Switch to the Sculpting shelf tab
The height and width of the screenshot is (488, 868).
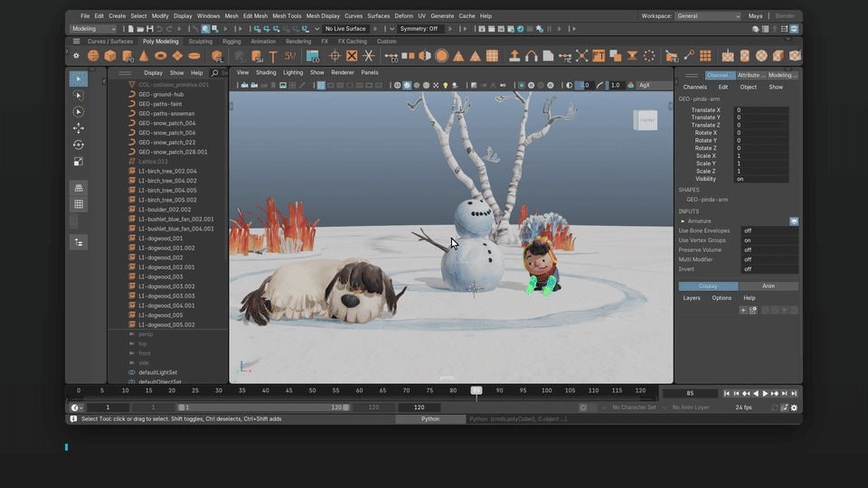(201, 42)
